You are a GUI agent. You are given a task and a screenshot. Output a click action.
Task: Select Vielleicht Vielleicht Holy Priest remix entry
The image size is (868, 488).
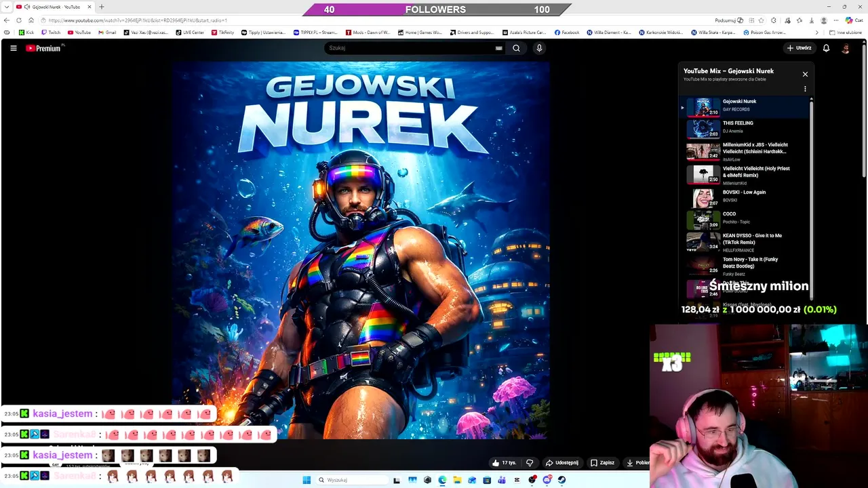pos(745,174)
